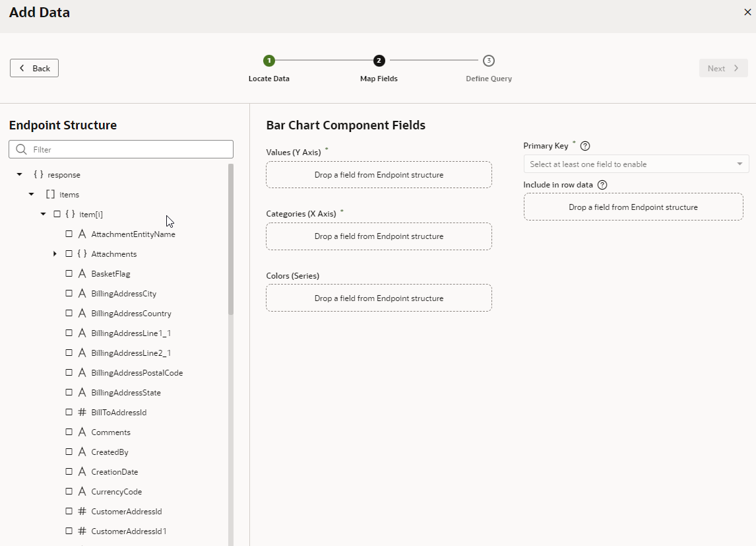The height and width of the screenshot is (546, 756).
Task: Collapse the response node
Action: (x=19, y=174)
